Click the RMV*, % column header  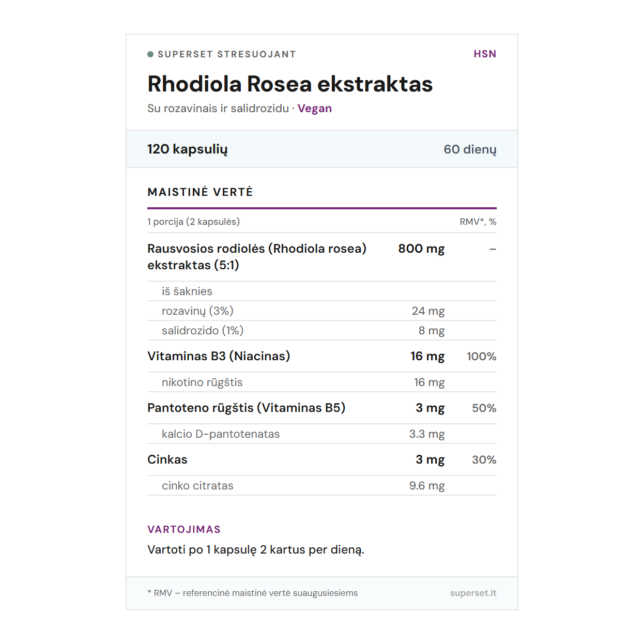coord(478,222)
